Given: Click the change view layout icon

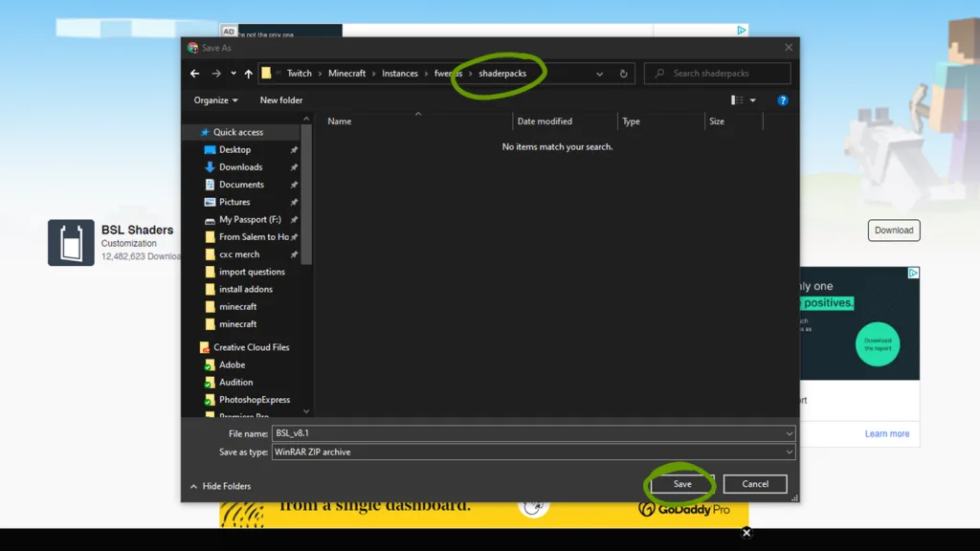Looking at the screenshot, I should 737,100.
